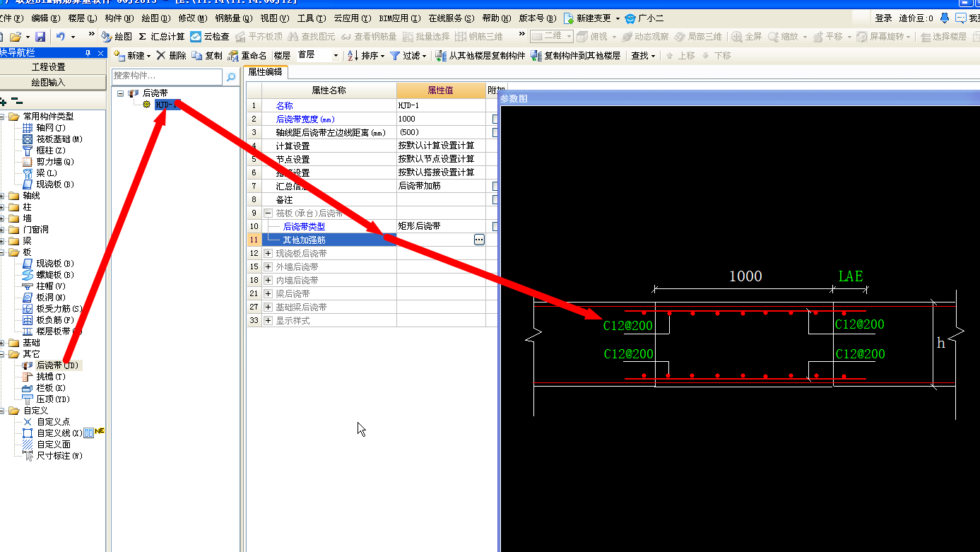This screenshot has height=552, width=980.
Task: Toggle checkbox for 后浇带宽度 row
Action: 495,119
